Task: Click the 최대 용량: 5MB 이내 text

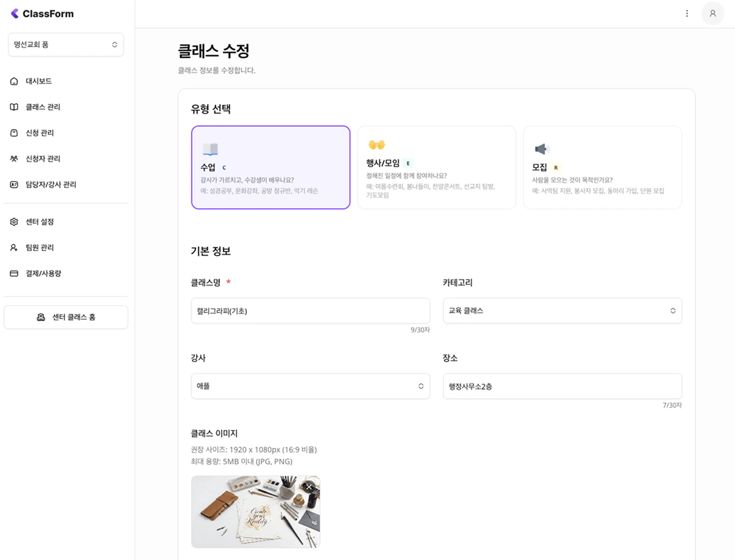Action: click(x=242, y=461)
